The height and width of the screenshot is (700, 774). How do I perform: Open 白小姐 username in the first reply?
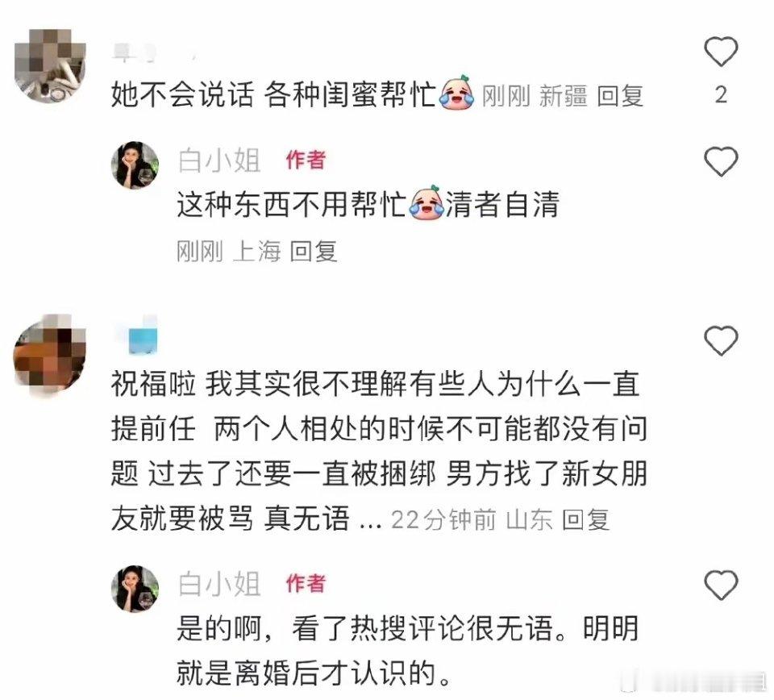219,160
